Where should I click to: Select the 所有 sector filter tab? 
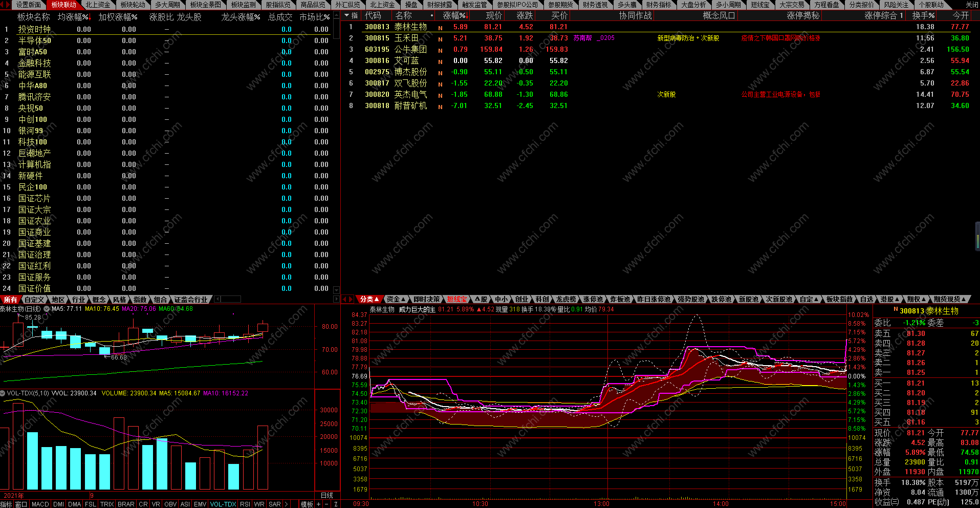[x=10, y=300]
